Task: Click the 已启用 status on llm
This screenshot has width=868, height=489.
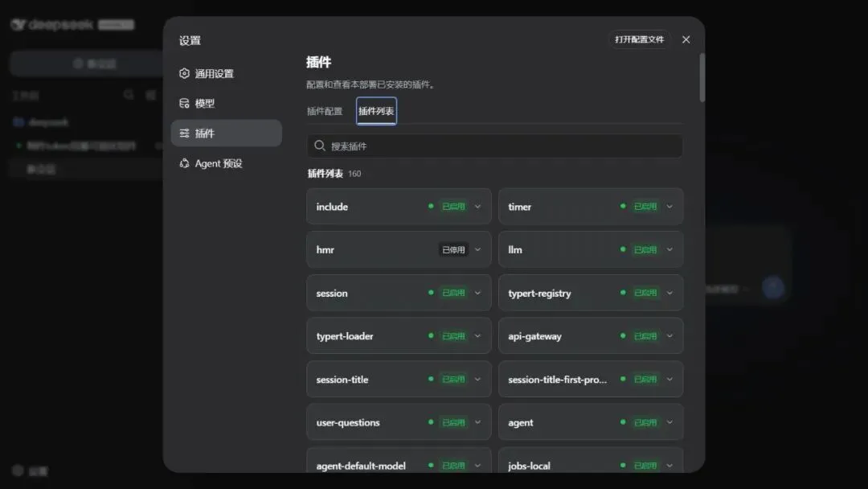Action: tap(645, 250)
